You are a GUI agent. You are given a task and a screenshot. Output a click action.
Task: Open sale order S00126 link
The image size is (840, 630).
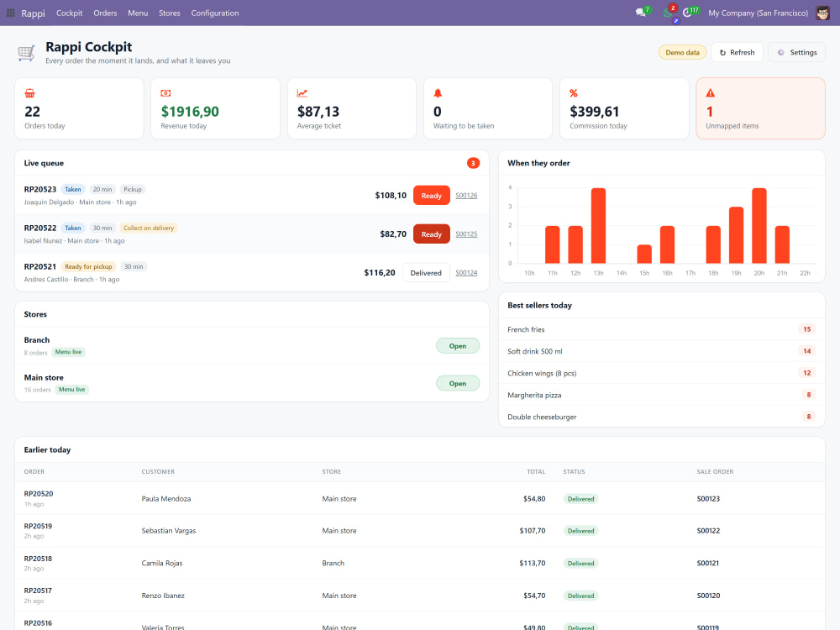(x=466, y=196)
